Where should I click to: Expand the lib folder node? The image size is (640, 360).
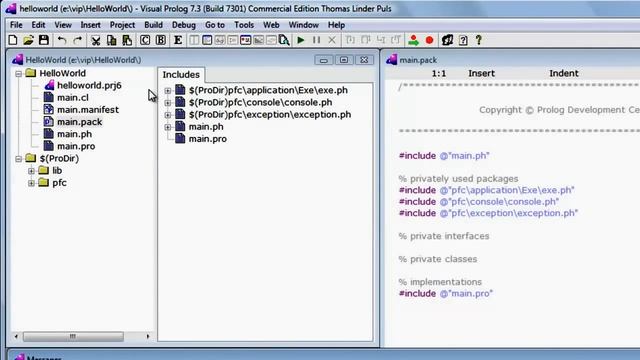[31, 171]
